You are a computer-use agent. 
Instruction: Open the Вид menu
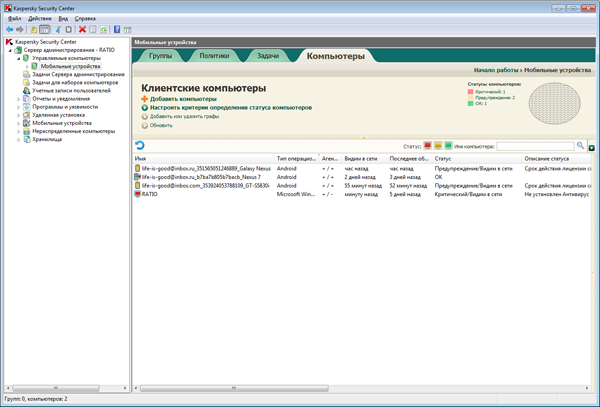tap(63, 18)
